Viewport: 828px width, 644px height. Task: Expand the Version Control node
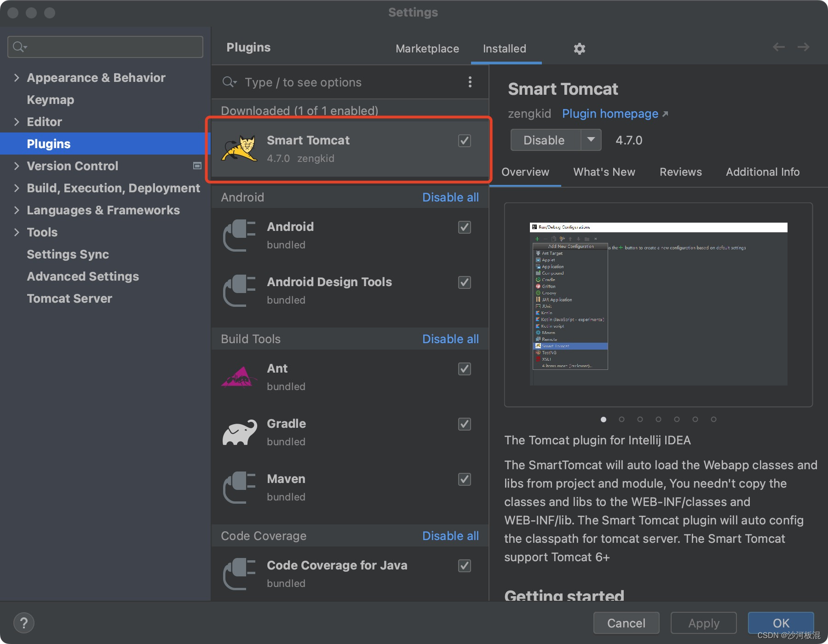coord(17,166)
